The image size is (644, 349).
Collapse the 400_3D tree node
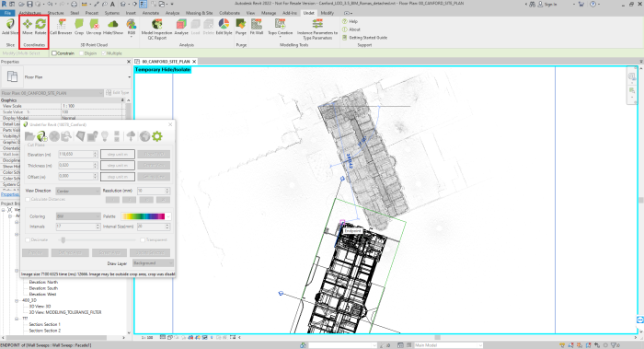(x=17, y=300)
